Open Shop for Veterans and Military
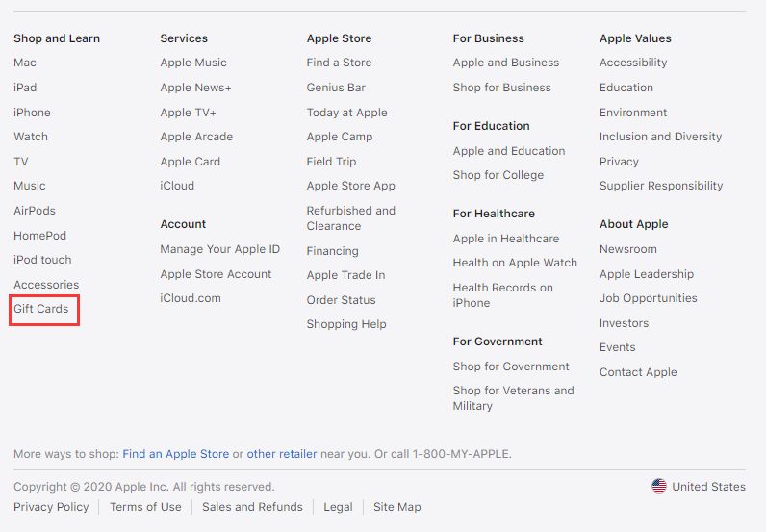766x532 pixels. pyautogui.click(x=513, y=398)
